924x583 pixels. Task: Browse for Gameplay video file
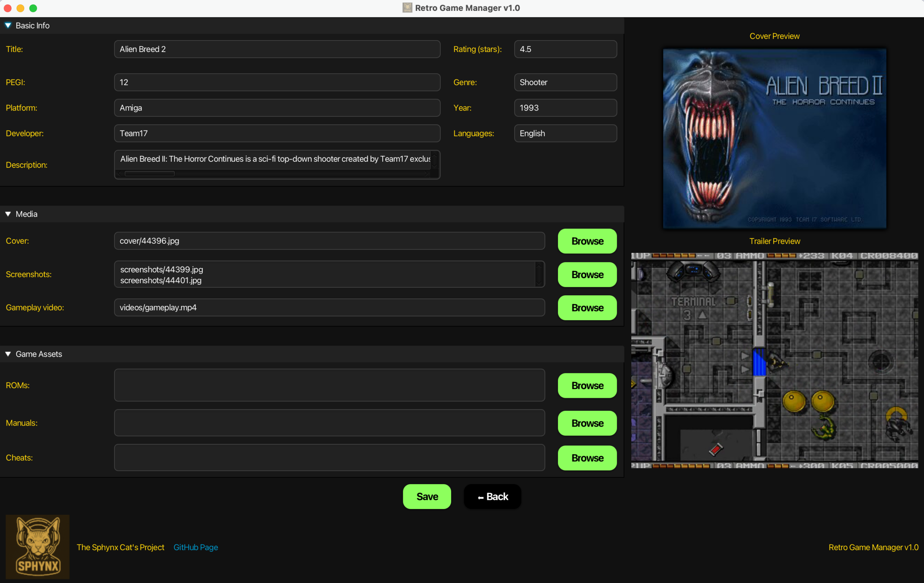click(587, 308)
